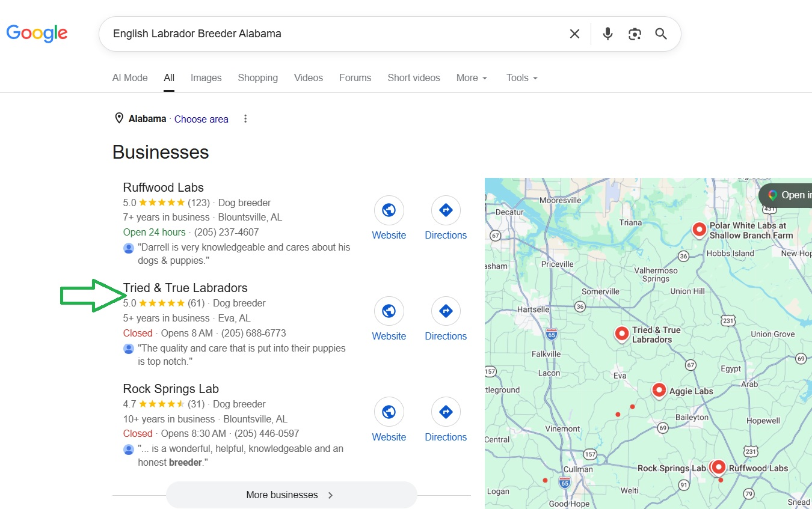Open Tried & True Labradors website globe icon
This screenshot has width=812, height=509.
tap(389, 311)
